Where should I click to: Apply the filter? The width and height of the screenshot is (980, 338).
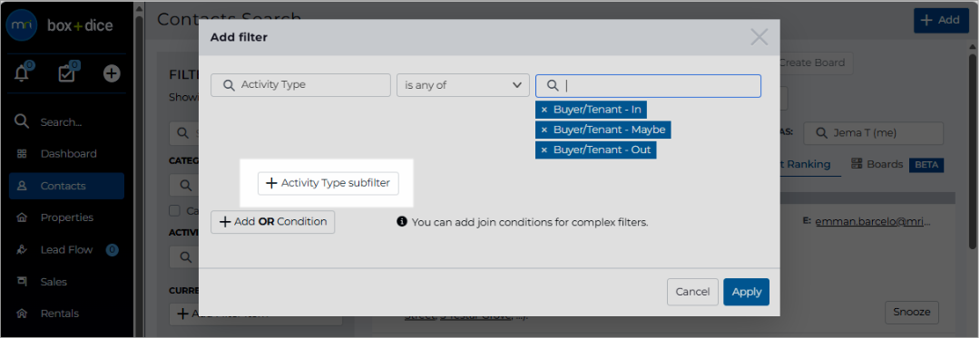(x=746, y=292)
